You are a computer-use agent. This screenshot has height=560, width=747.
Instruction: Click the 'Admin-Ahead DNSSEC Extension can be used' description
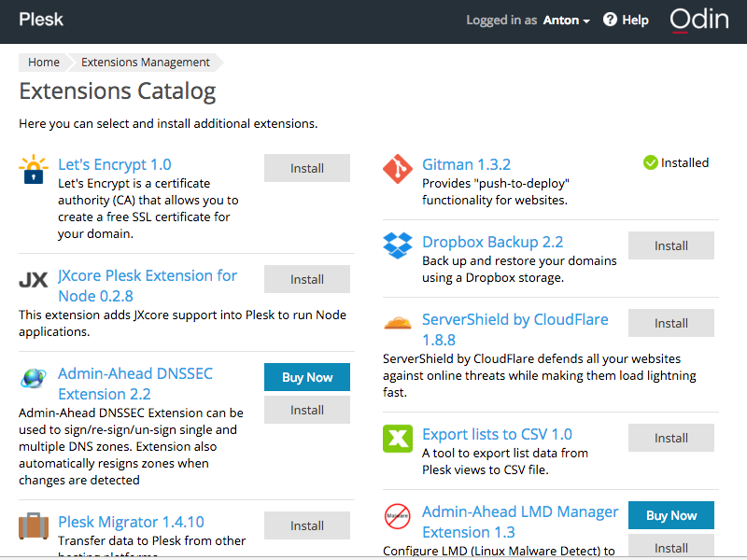131,447
